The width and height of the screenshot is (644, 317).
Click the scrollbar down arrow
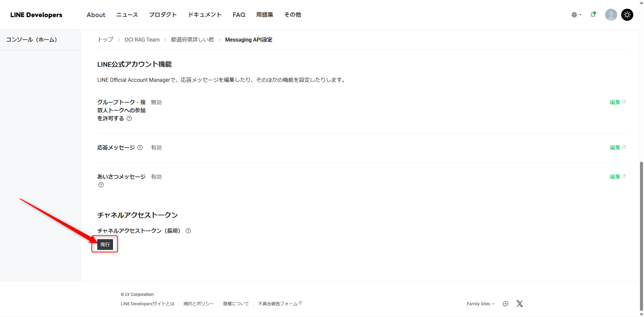coord(641,314)
